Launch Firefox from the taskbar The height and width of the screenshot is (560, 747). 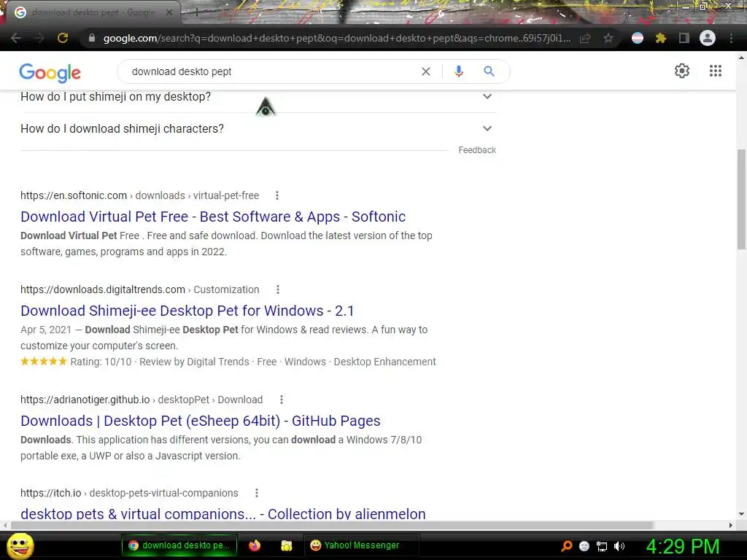click(x=255, y=545)
